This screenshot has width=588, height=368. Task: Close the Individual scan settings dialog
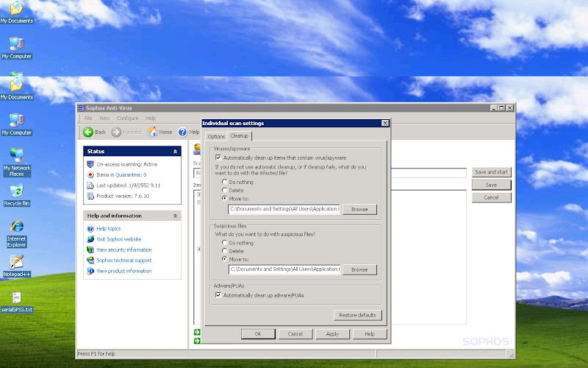tap(384, 123)
